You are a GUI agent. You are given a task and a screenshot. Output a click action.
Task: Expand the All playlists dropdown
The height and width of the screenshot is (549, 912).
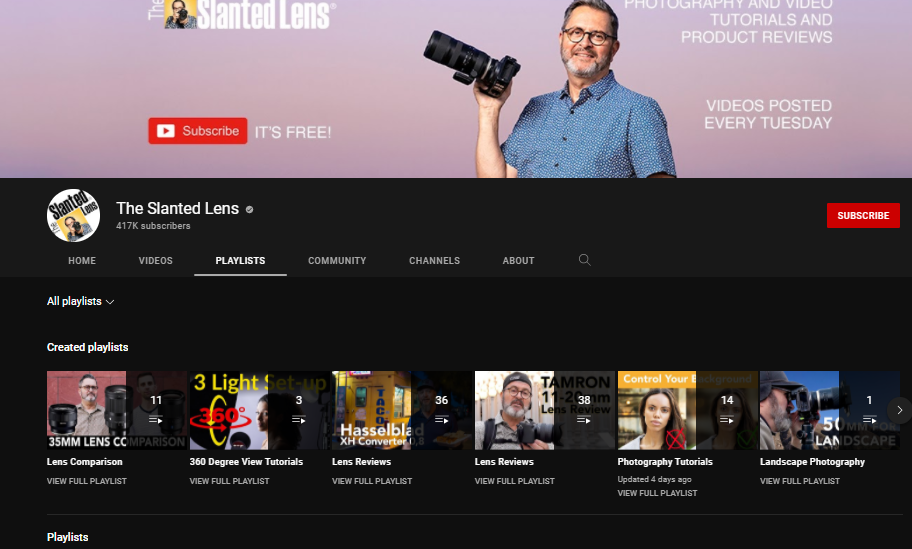(x=80, y=301)
